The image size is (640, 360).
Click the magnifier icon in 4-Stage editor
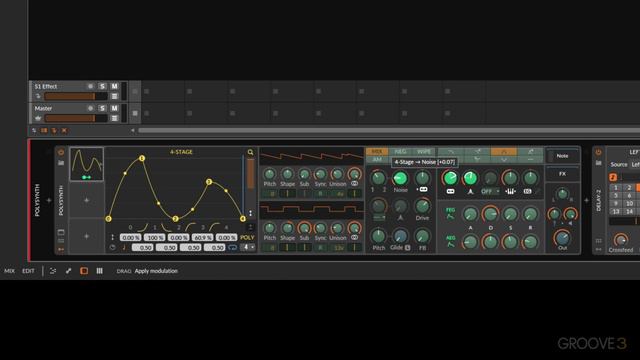250,152
